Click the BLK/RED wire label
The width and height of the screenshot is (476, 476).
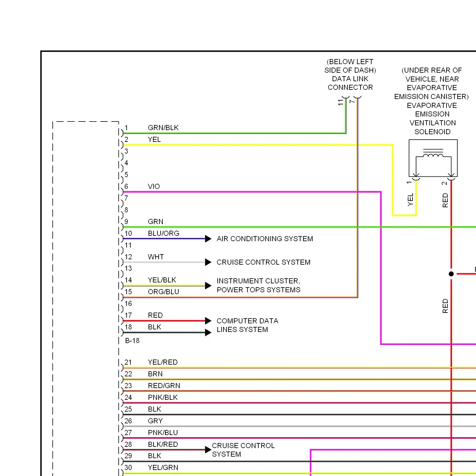163,444
